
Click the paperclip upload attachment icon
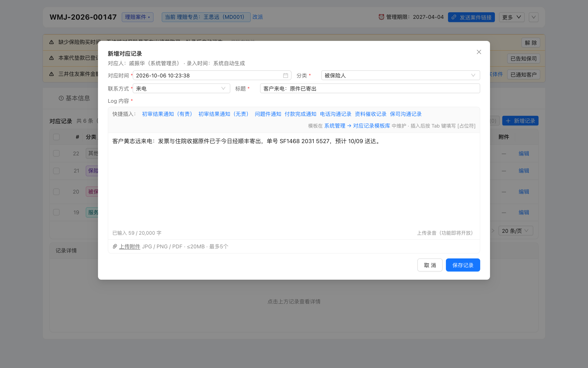pyautogui.click(x=115, y=246)
